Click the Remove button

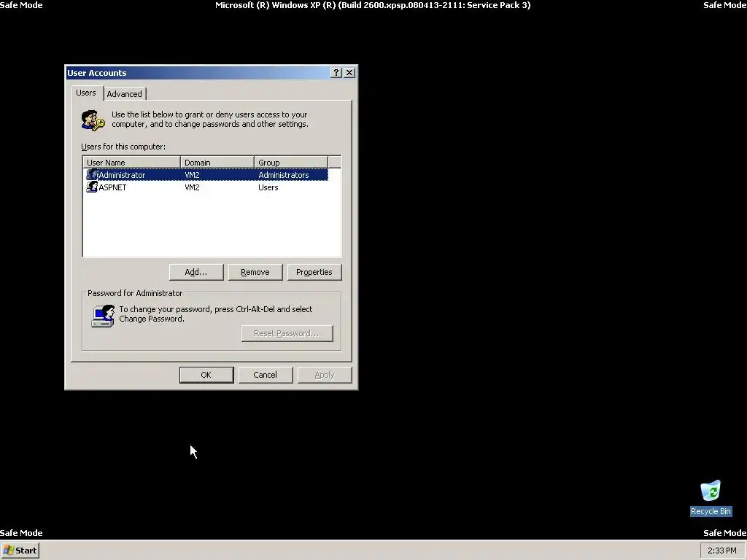[255, 272]
